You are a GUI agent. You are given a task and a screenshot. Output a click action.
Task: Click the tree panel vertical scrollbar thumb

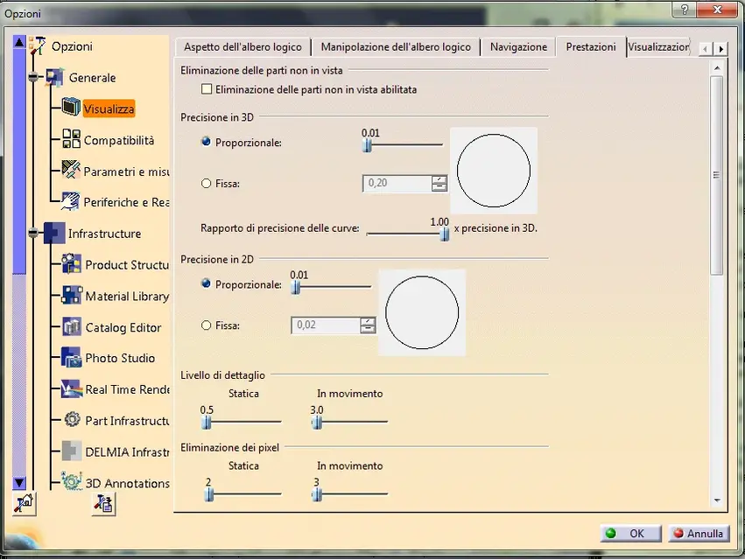19,162
